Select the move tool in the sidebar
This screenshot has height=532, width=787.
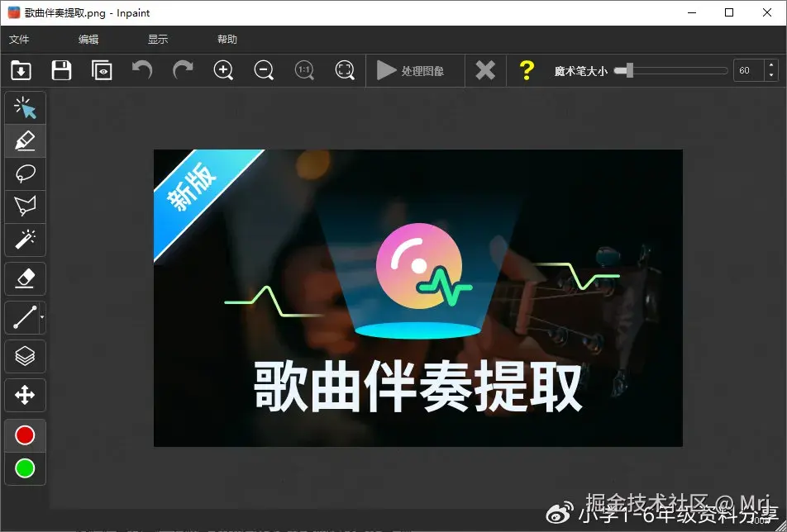25,395
